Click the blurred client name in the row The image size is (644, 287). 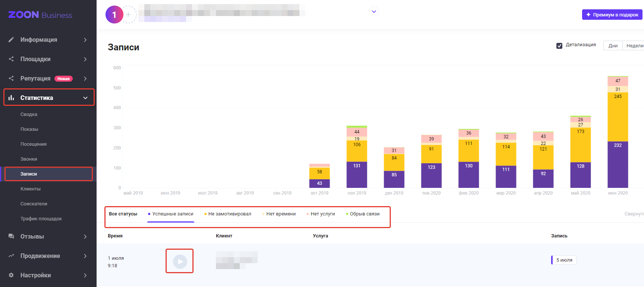[236, 260]
